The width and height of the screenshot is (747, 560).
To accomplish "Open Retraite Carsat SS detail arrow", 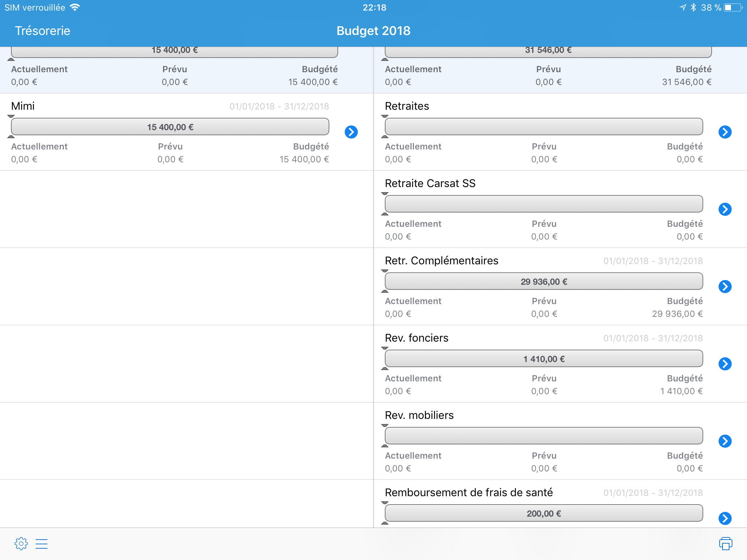I will pyautogui.click(x=725, y=209).
